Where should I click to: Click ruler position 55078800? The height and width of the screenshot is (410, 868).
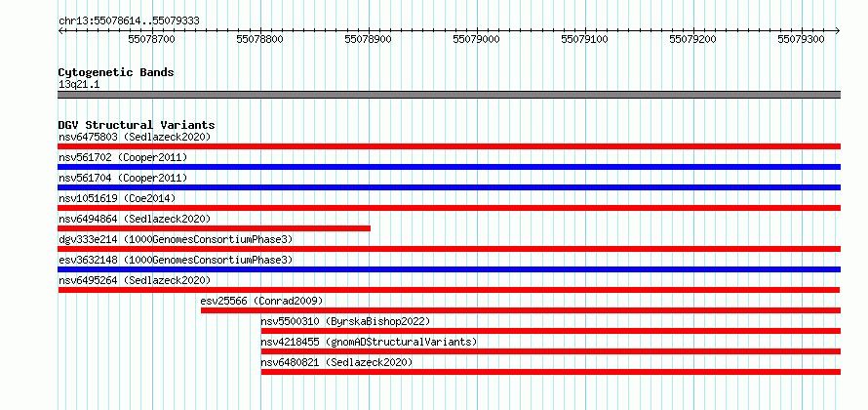click(260, 39)
